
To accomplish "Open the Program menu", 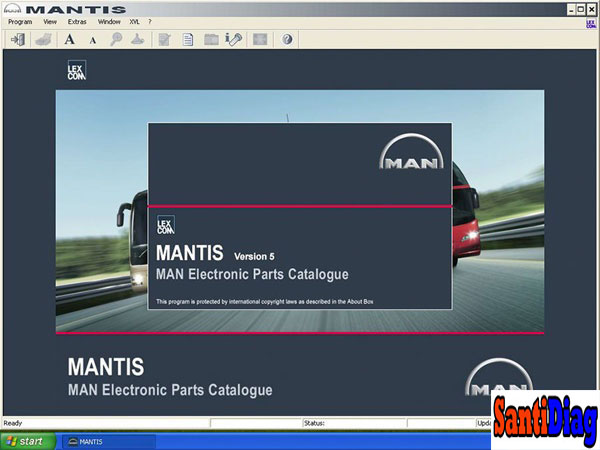I will click(x=20, y=22).
